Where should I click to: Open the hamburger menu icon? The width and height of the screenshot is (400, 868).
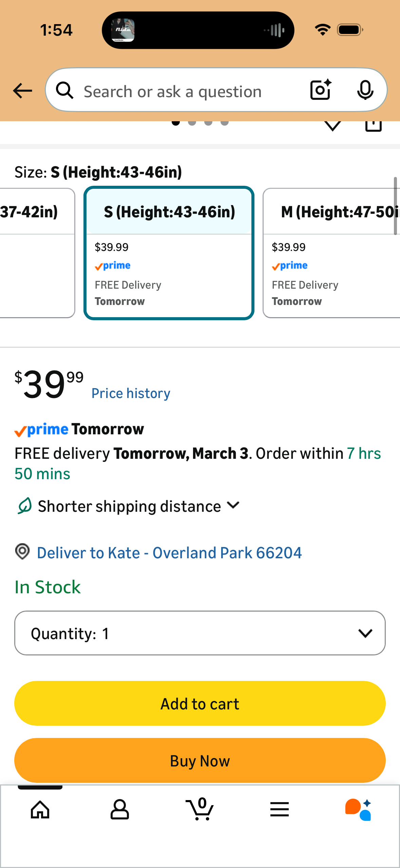coord(280,809)
